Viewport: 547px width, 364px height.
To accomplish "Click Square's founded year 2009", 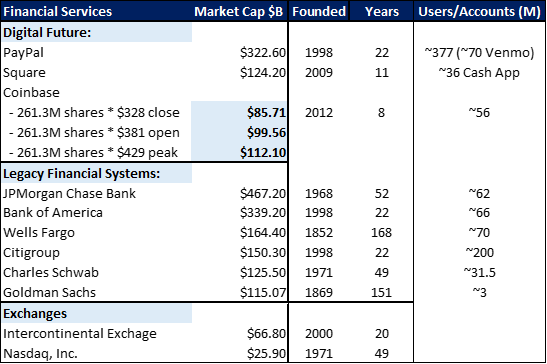I will [319, 73].
